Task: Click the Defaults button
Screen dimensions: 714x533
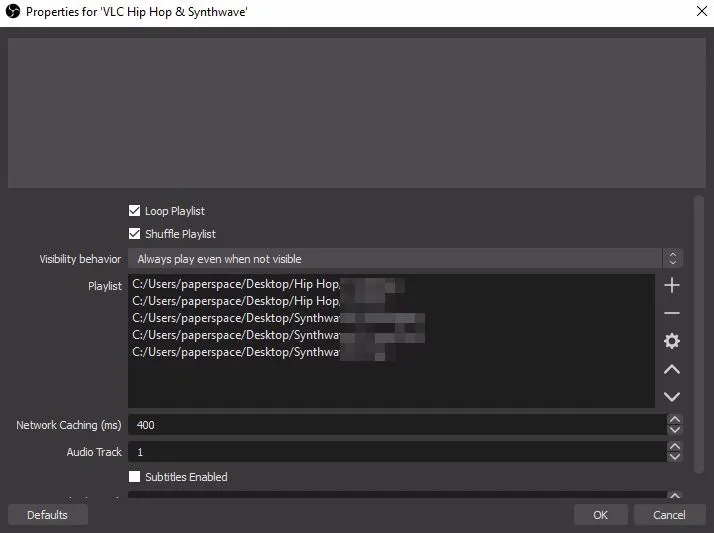Action: point(47,515)
